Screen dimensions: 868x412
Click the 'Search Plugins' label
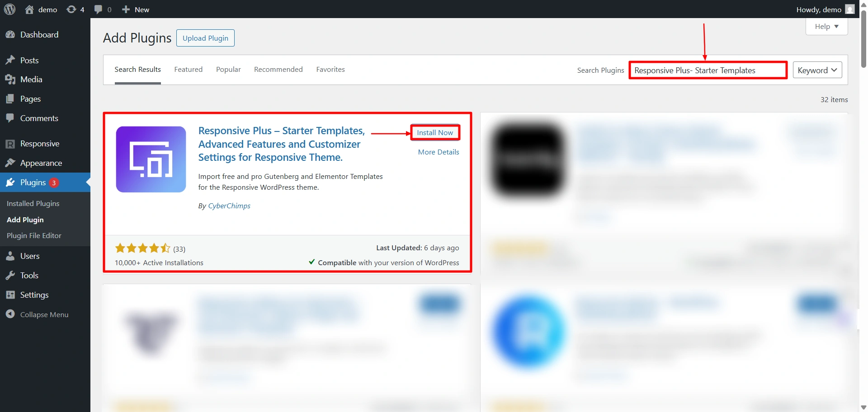pos(600,70)
